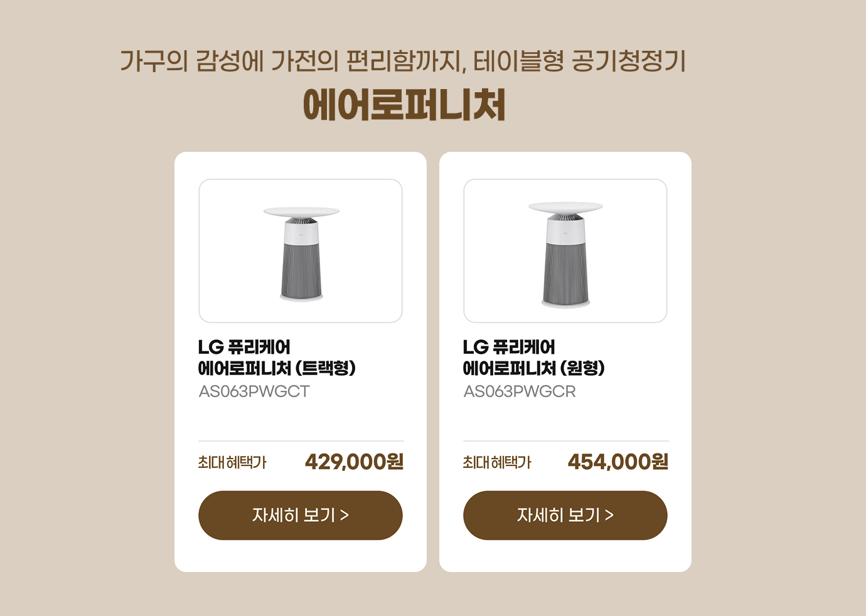Click the grey filter body of the 원형 purifier
The width and height of the screenshot is (866, 616).
coord(565,274)
